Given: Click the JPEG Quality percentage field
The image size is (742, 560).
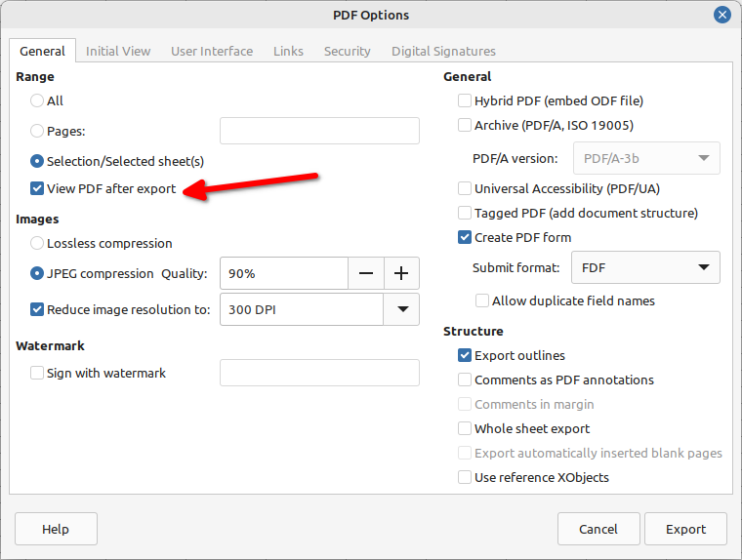Looking at the screenshot, I should point(283,273).
